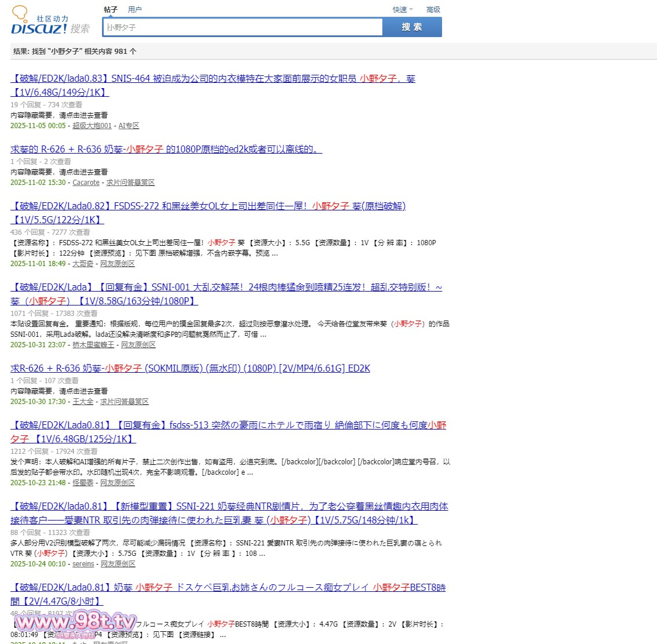Switch to the 帖子 search tab
The image size is (657, 644).
point(110,10)
